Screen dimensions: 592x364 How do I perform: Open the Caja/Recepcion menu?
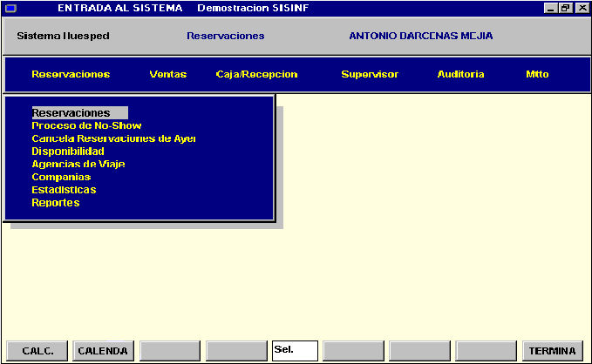point(256,75)
